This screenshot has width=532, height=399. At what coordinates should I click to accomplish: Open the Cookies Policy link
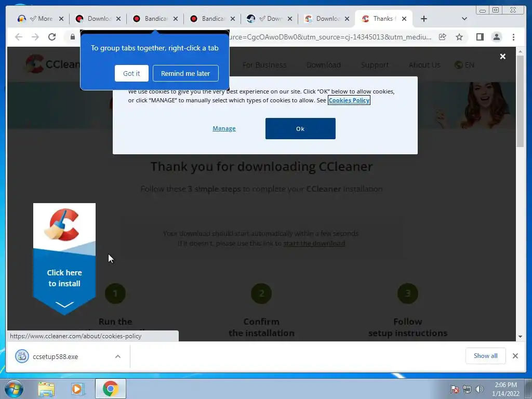pyautogui.click(x=349, y=100)
